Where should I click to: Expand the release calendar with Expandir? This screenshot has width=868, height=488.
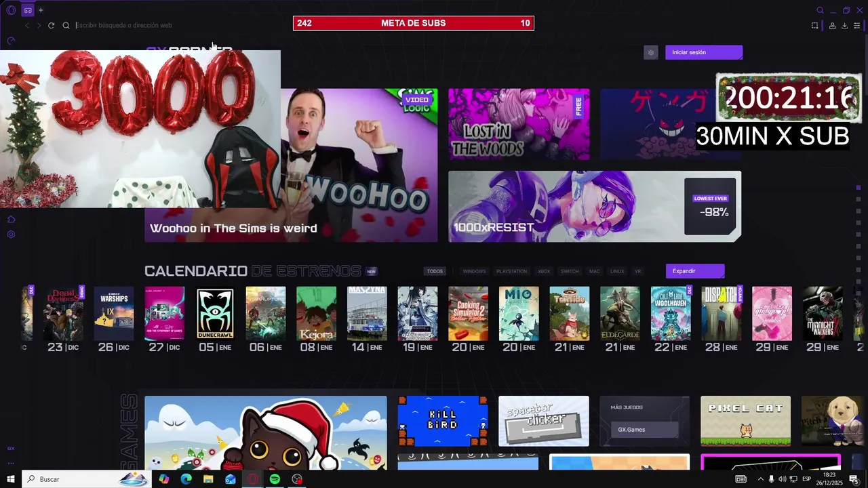(x=695, y=271)
